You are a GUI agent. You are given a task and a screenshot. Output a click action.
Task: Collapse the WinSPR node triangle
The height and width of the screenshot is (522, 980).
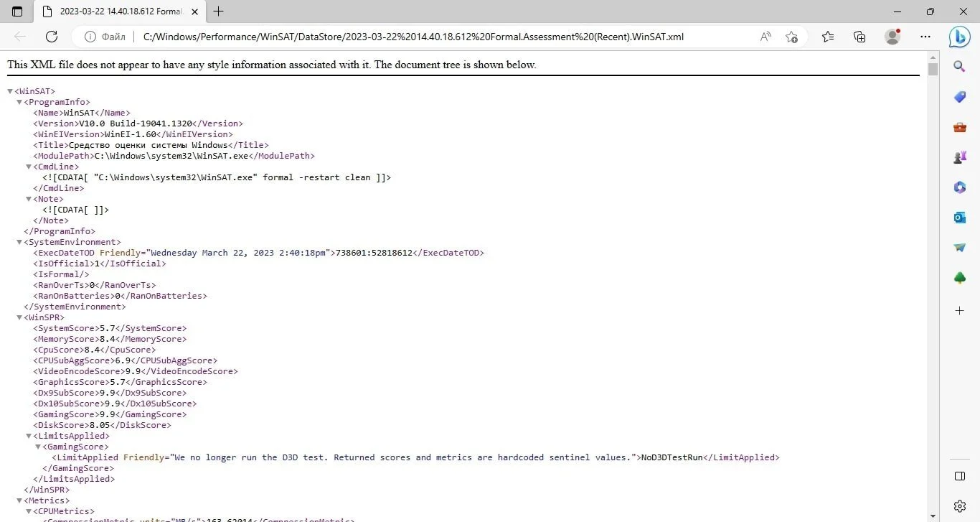tap(19, 317)
